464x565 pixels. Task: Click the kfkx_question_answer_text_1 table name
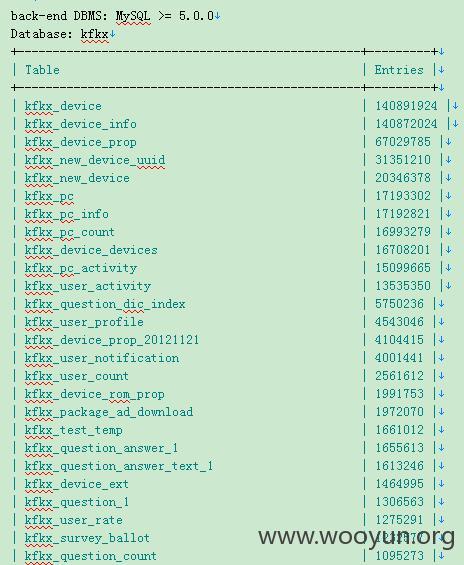119,466
